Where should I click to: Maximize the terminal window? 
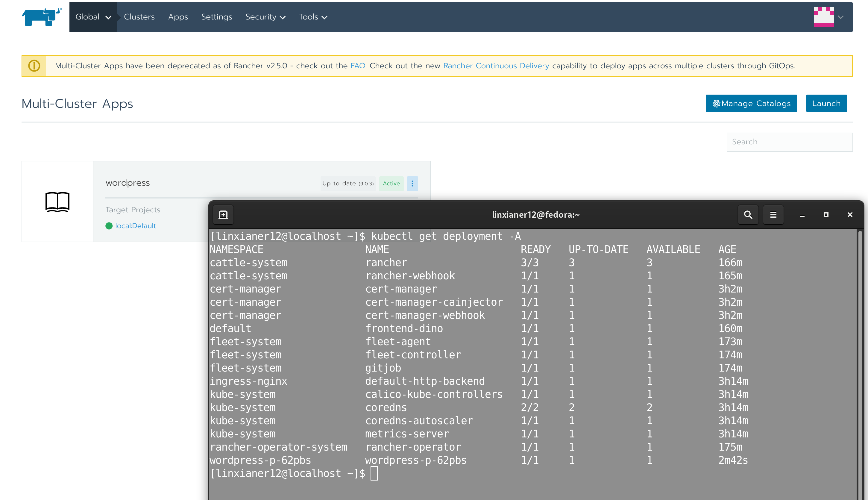click(826, 215)
